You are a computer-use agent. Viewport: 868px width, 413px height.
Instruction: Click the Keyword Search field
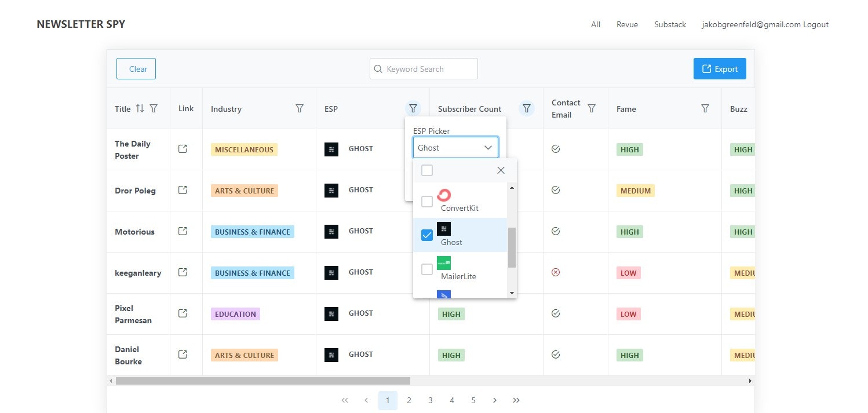click(424, 69)
